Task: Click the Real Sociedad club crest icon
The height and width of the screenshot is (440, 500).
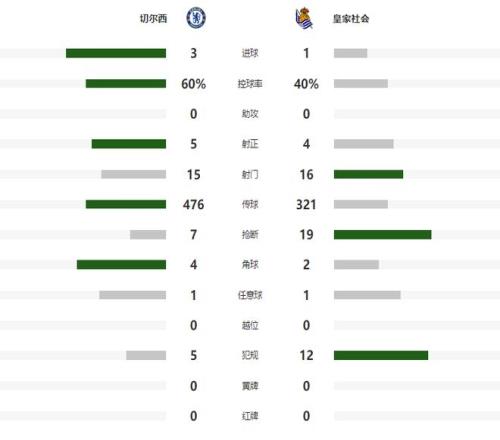Action: (304, 19)
